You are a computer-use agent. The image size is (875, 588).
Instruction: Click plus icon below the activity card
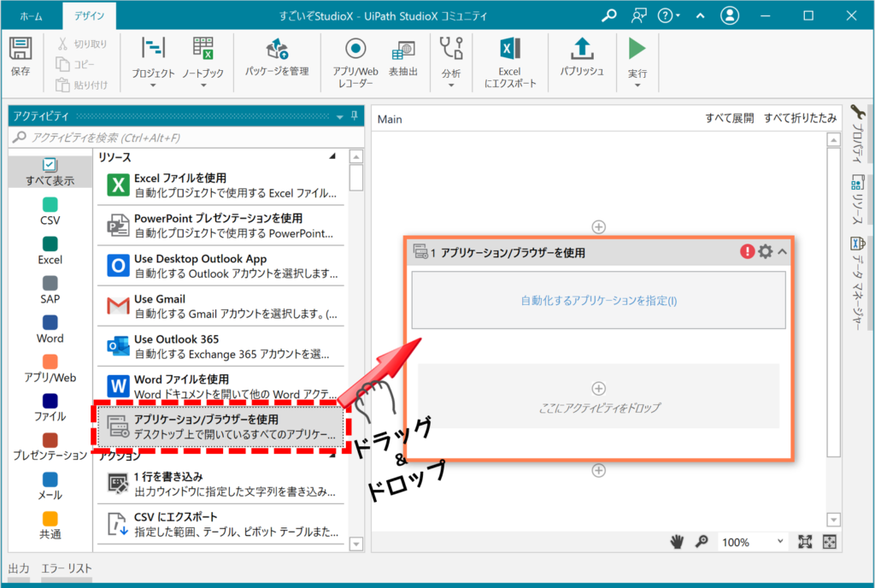click(599, 470)
